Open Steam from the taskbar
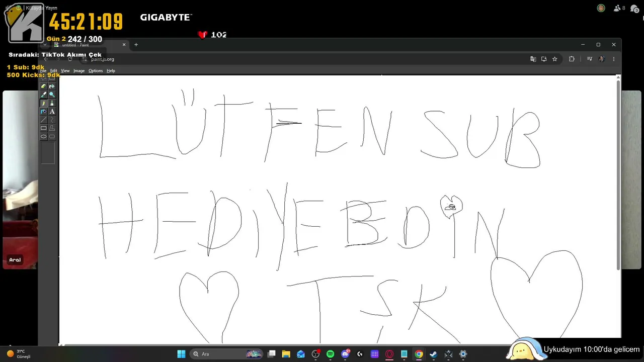The width and height of the screenshot is (644, 362). [x=434, y=354]
